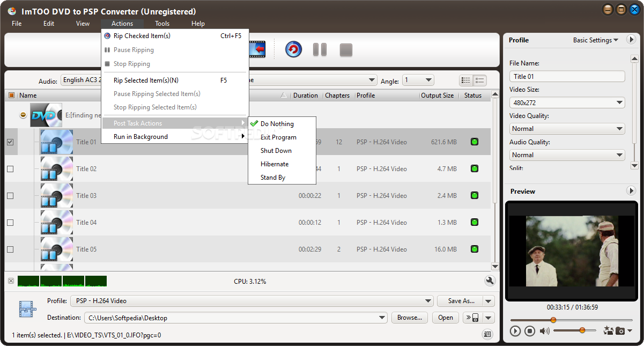This screenshot has height=346, width=644.
Task: Open the Video Quality dropdown
Action: [x=567, y=129]
